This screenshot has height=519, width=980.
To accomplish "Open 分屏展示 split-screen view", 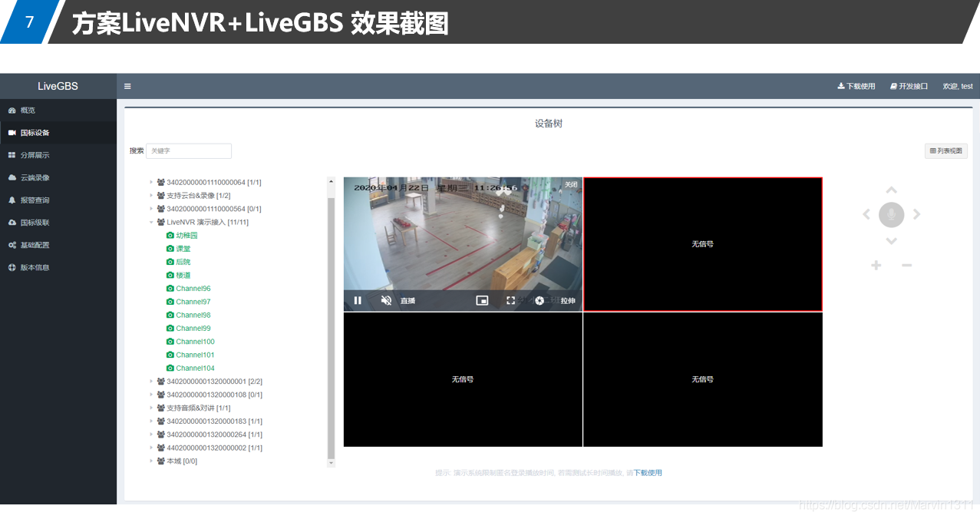I will tap(58, 155).
